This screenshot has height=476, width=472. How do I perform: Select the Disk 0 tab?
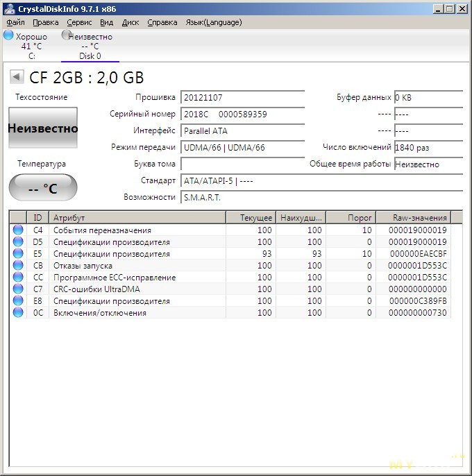(90, 56)
